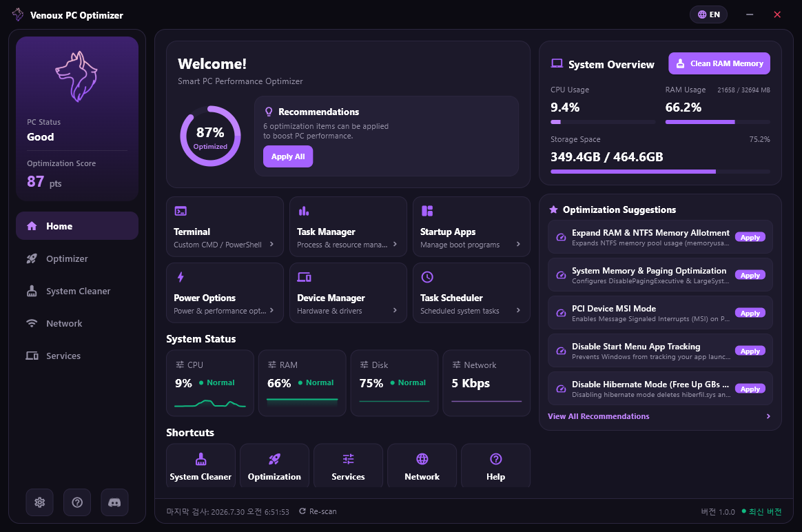Expand Task Scheduler card chevron
Screen dimensions: 802x532
pos(518,310)
